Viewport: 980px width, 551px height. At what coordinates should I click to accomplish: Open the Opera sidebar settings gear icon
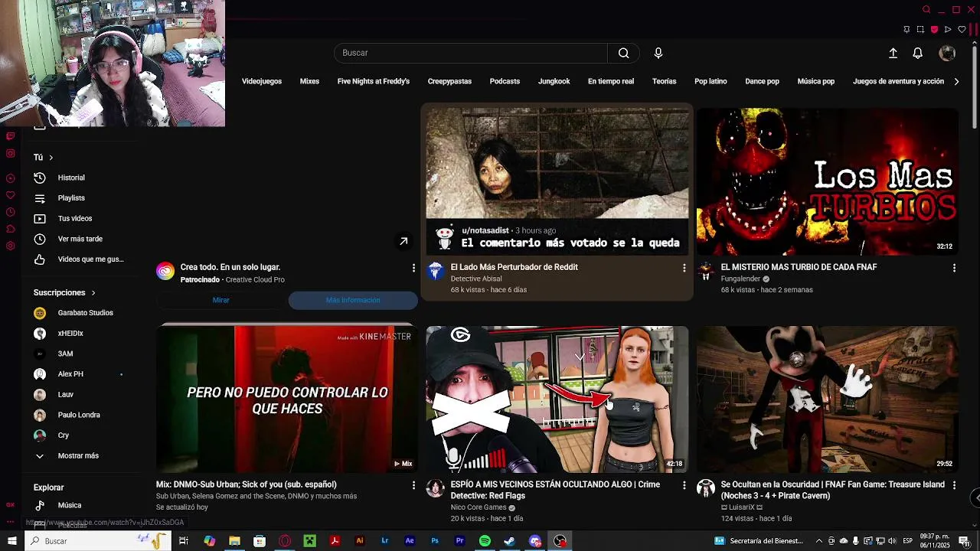[11, 246]
